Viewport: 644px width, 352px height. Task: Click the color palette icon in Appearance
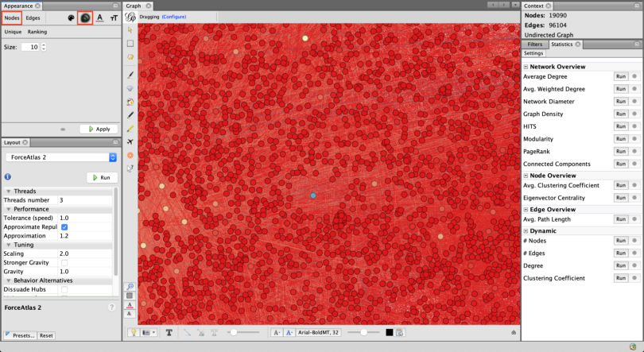70,17
